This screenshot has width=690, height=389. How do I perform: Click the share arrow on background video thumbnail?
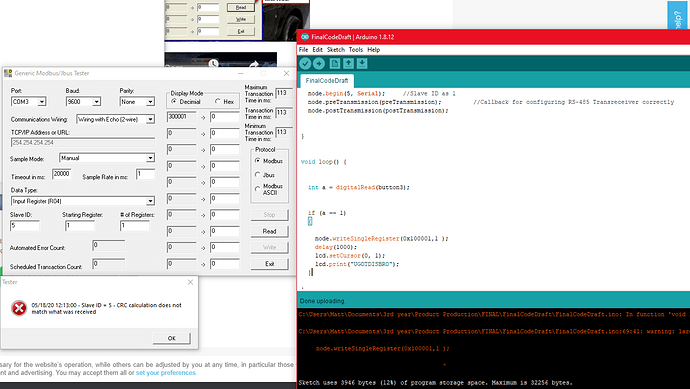coord(254,65)
